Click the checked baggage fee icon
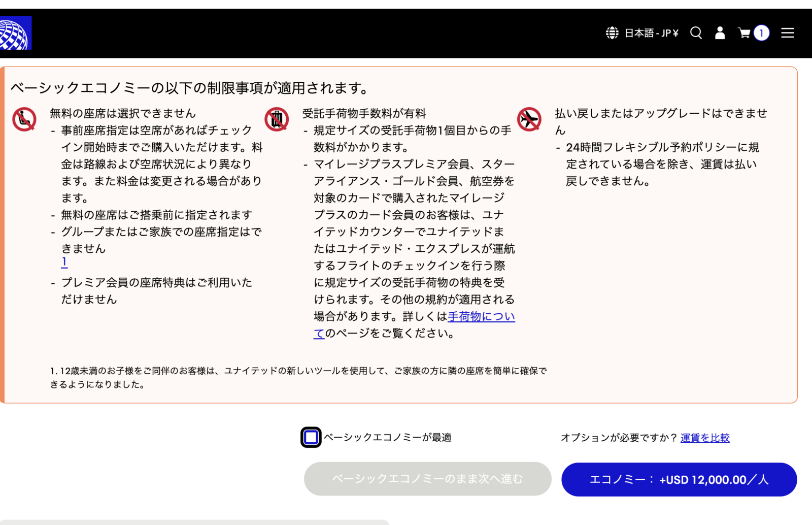This screenshot has height=525, width=812. pyautogui.click(x=277, y=119)
